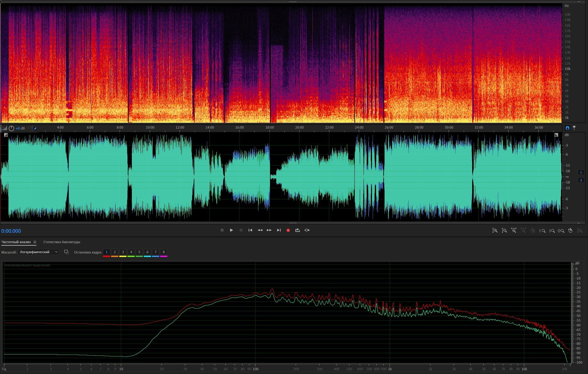
Task: Click the Fast Forward button
Action: [269, 230]
